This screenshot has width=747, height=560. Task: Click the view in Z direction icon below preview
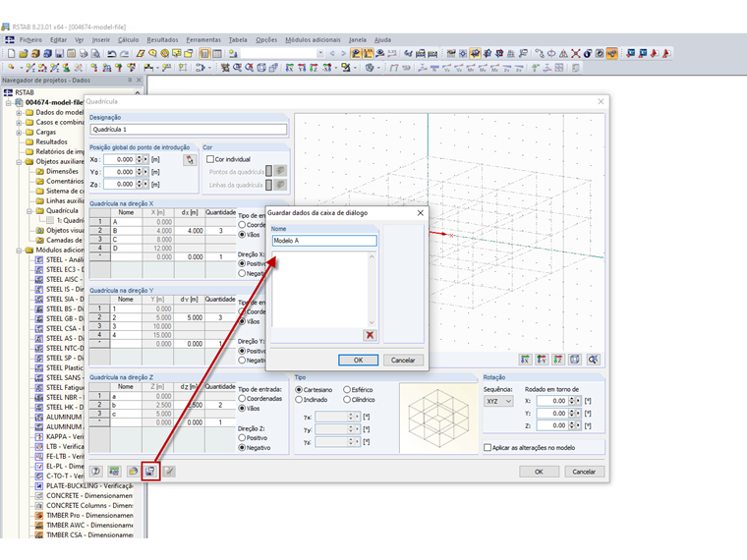(558, 360)
